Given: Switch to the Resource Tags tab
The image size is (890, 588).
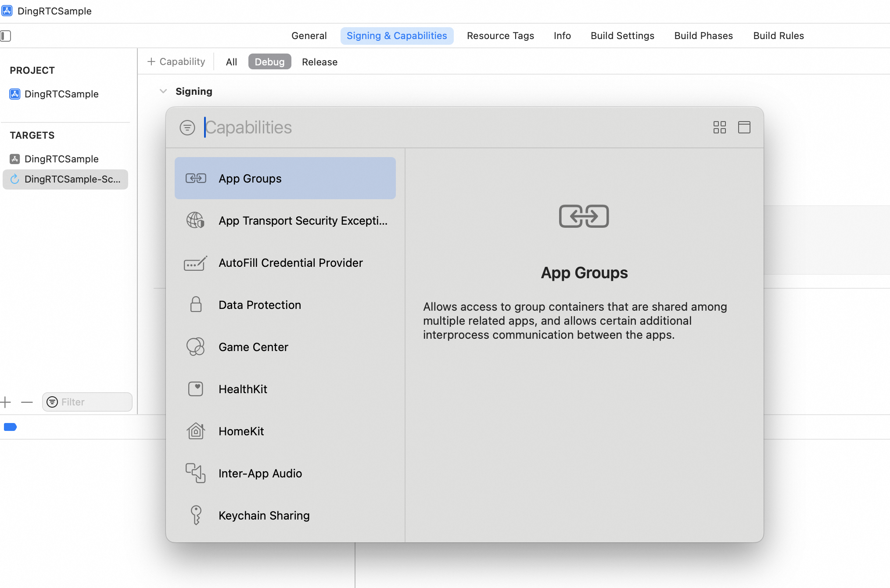Looking at the screenshot, I should pyautogui.click(x=500, y=36).
